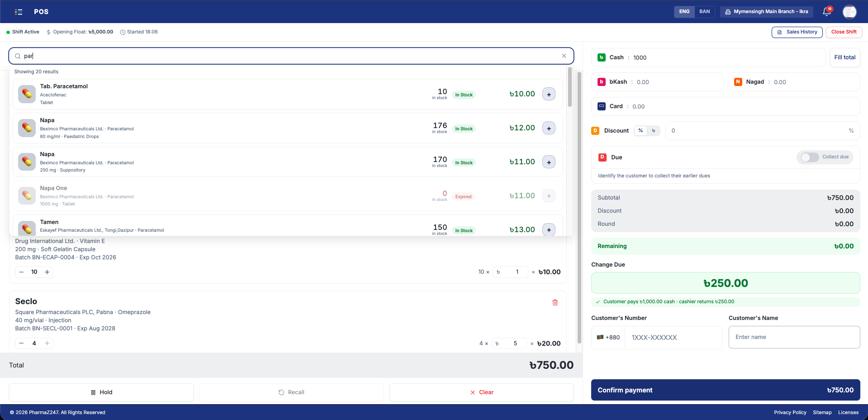Open the sidebar menu icon next to POS

point(19,12)
